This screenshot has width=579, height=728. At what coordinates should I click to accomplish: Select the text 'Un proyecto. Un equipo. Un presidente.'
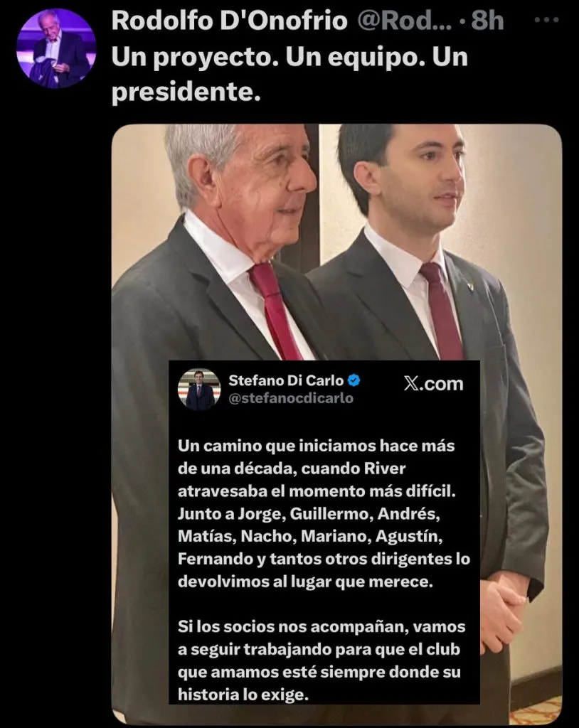pyautogui.click(x=289, y=74)
